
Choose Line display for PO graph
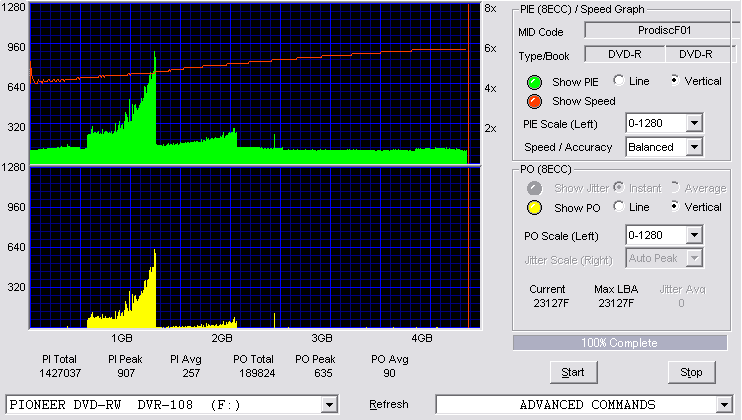[619, 206]
